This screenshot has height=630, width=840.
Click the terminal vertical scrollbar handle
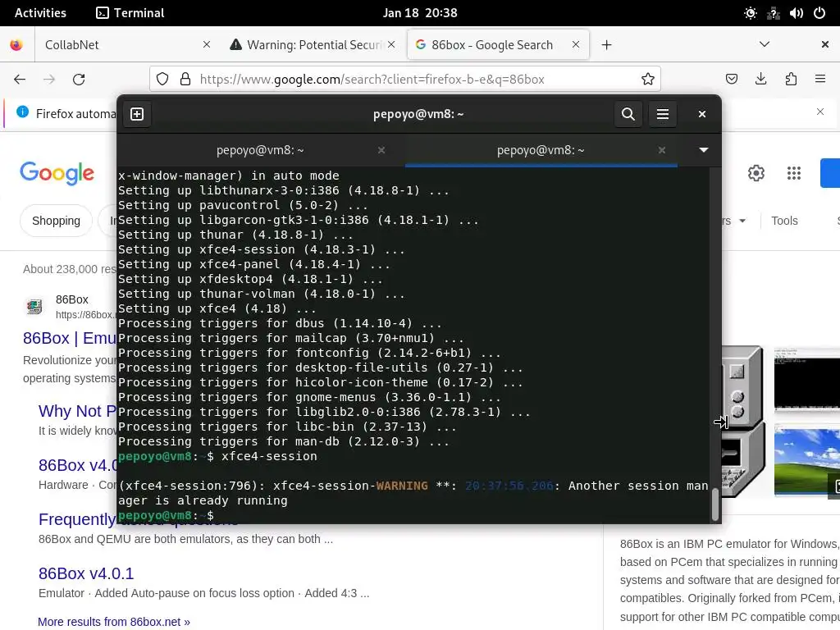point(714,504)
